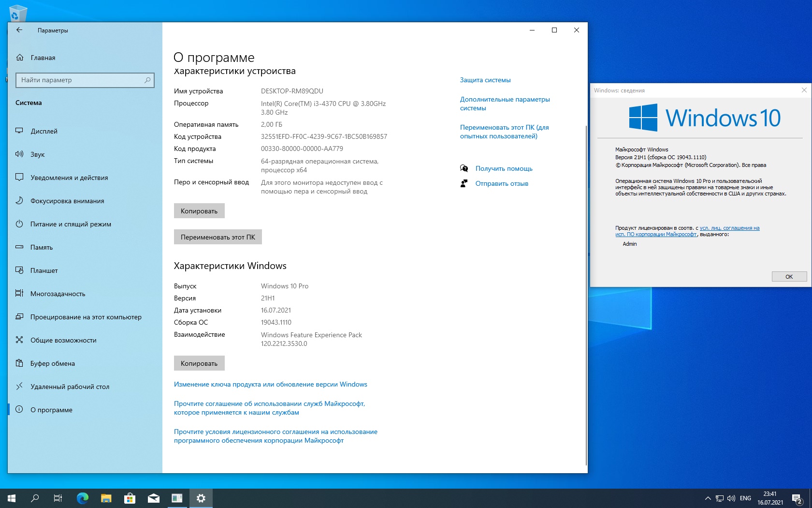Open File Explorer from the taskbar
The height and width of the screenshot is (508, 812).
[x=106, y=498]
